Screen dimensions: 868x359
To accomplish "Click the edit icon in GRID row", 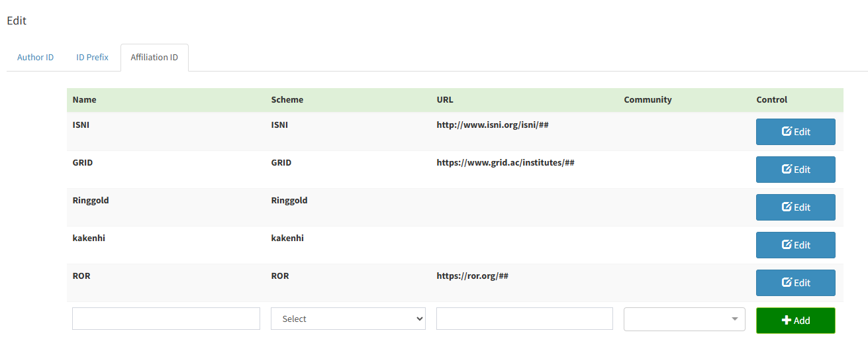I will tap(787, 169).
